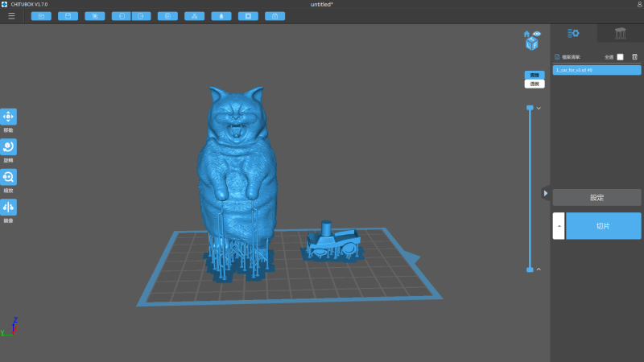The image size is (644, 362).
Task: Click the top handle of layer slider
Action: (530, 108)
